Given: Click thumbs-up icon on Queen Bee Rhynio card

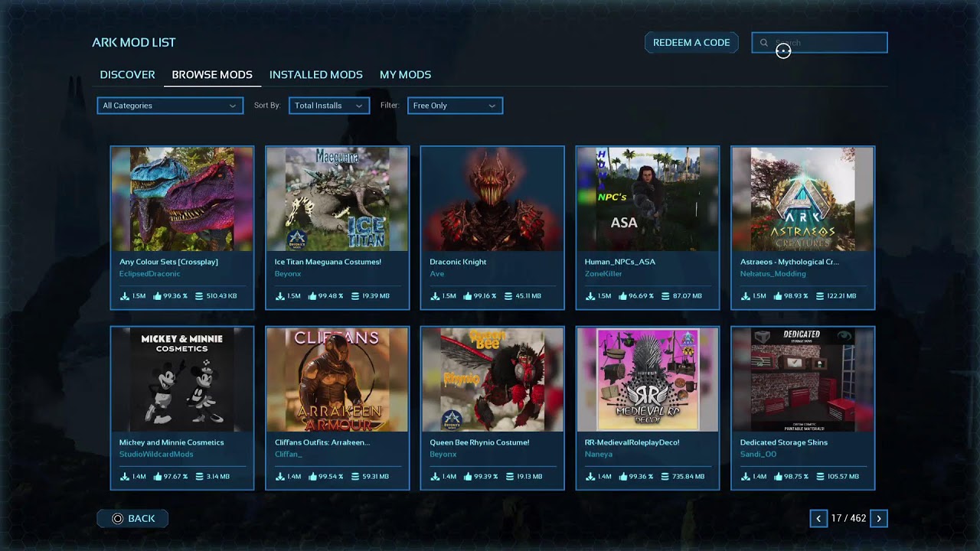Looking at the screenshot, I should [468, 477].
